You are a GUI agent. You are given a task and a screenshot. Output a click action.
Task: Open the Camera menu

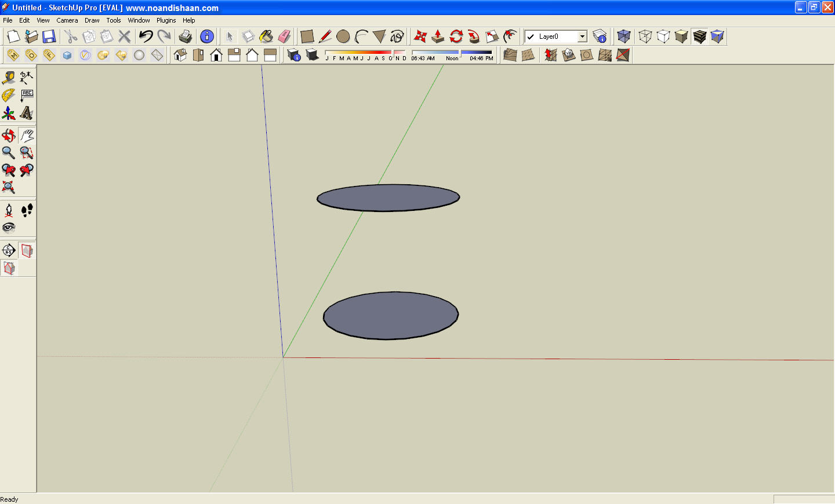pos(67,20)
